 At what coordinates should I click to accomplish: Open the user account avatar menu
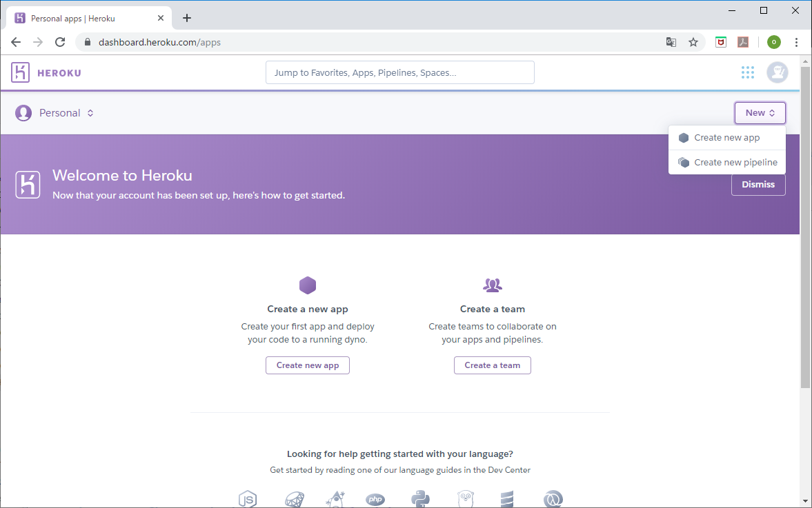coord(778,72)
